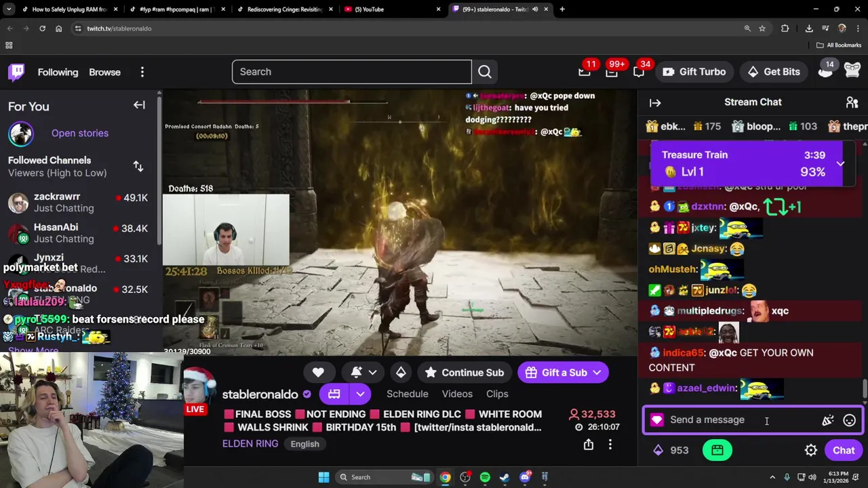
Task: Open HasanAbi channel in the sidebar
Action: [79, 233]
